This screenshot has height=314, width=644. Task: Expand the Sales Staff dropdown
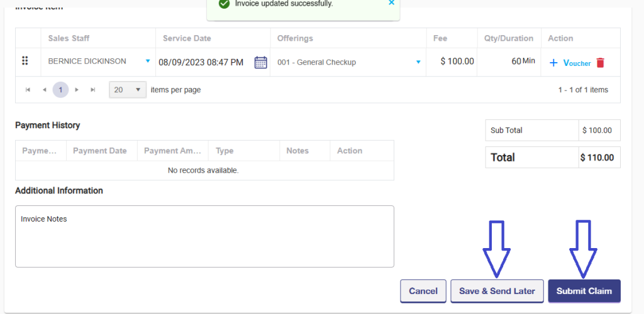coord(148,62)
